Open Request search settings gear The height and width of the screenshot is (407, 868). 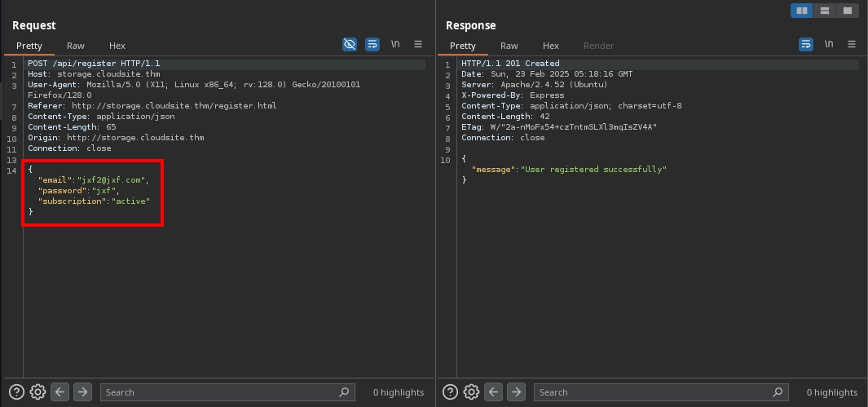pos(37,392)
